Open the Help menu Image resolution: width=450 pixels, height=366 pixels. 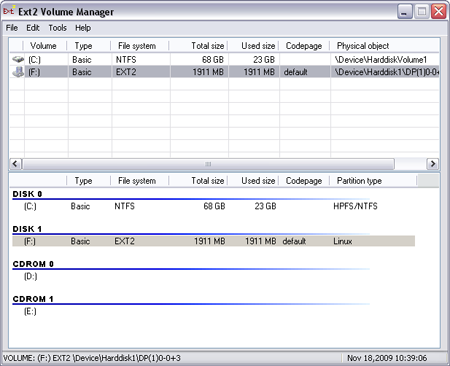click(83, 28)
